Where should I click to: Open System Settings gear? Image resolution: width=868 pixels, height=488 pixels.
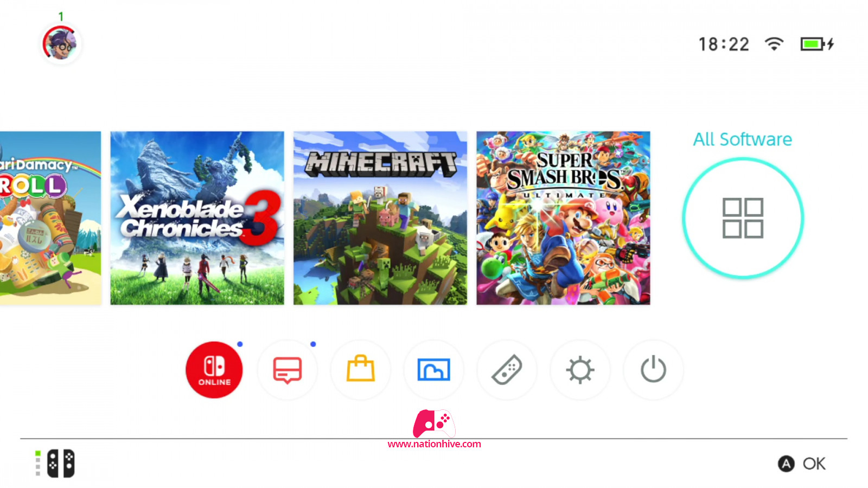(580, 370)
